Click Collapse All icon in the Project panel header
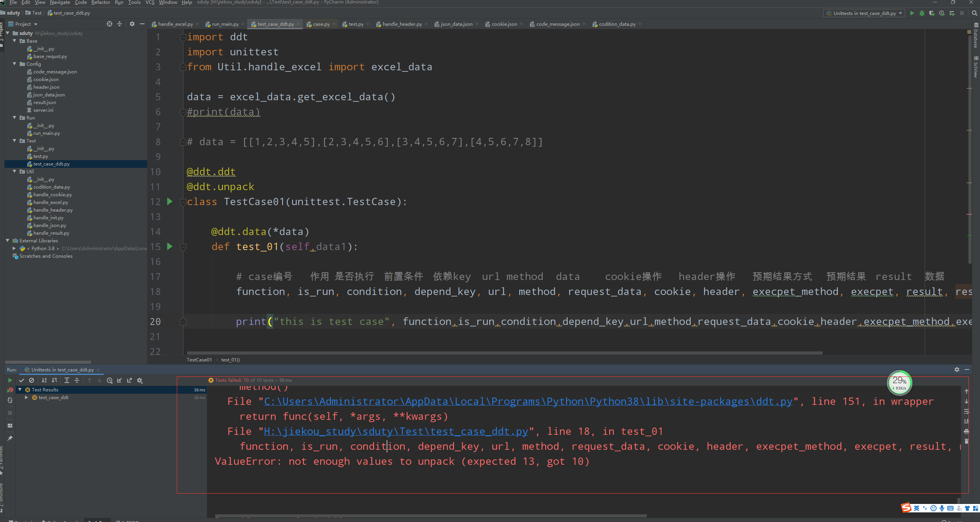This screenshot has height=522, width=980. coord(120,24)
